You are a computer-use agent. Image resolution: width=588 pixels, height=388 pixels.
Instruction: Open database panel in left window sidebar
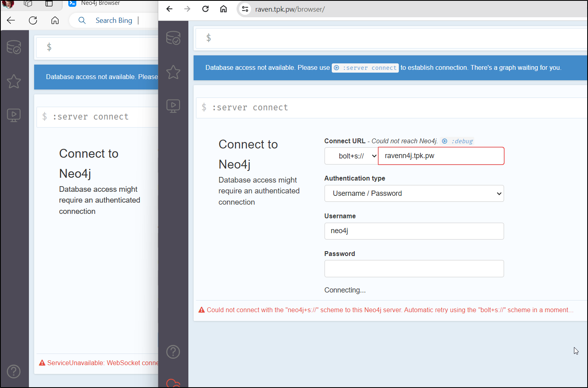(14, 47)
